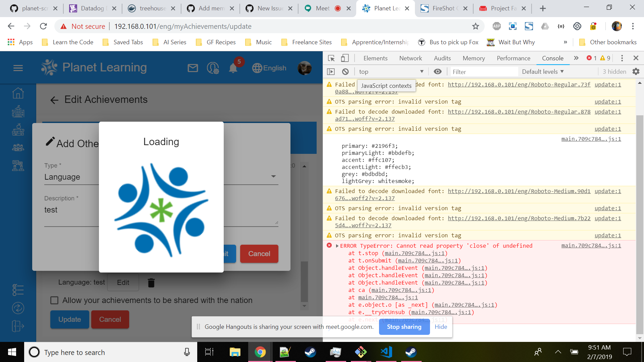Toggle the device toolbar in DevTools

pos(345,58)
